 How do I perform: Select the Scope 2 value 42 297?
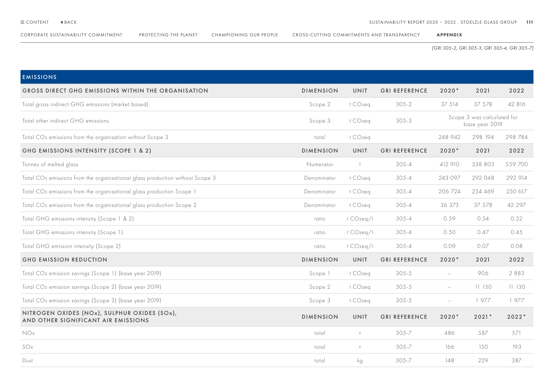[516, 205]
